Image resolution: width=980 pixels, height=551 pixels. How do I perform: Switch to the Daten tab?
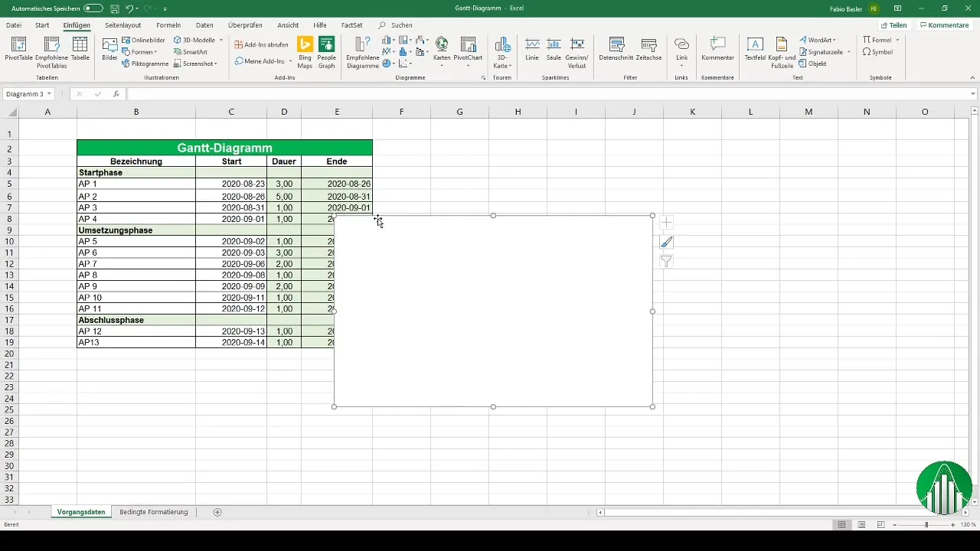[x=204, y=25]
